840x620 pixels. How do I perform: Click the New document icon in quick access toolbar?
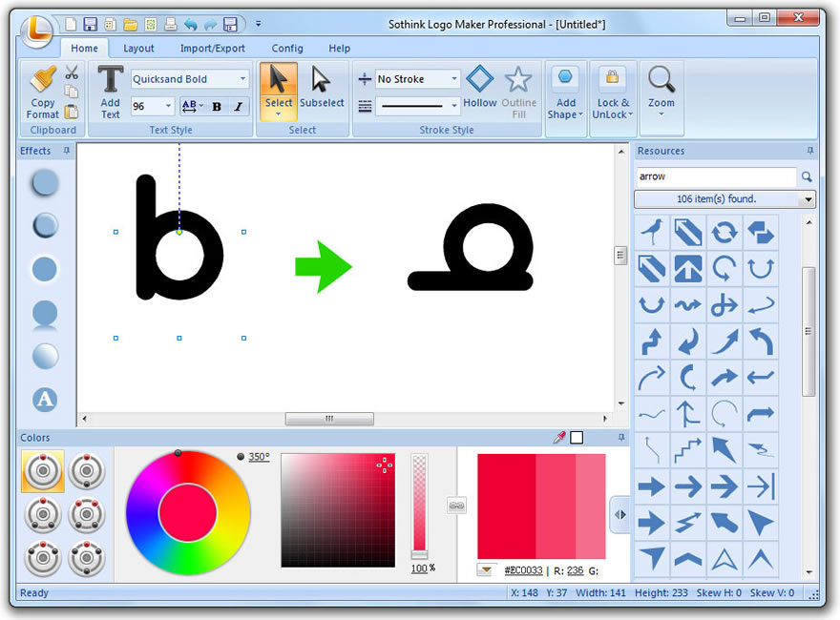coord(71,24)
